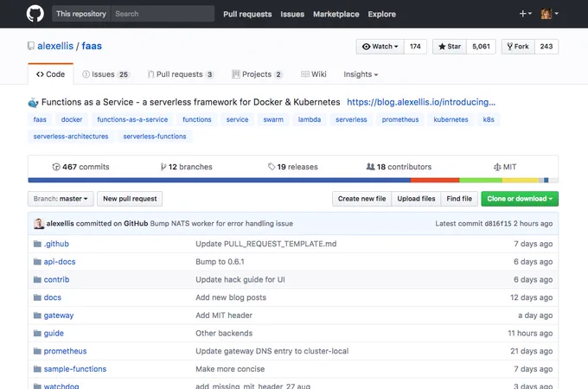
Task: Click the folder icon for .github
Action: tap(37, 244)
